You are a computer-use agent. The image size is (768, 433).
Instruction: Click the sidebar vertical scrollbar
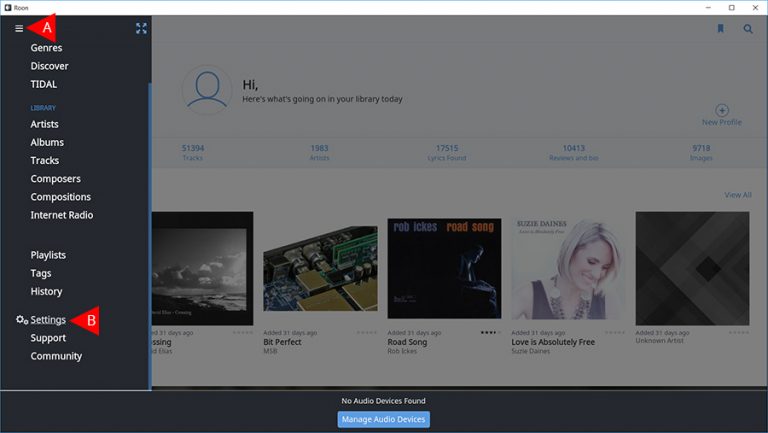149,230
